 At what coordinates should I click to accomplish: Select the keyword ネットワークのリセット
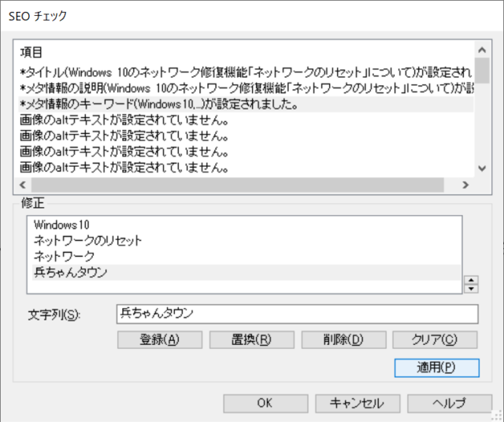tap(246, 240)
